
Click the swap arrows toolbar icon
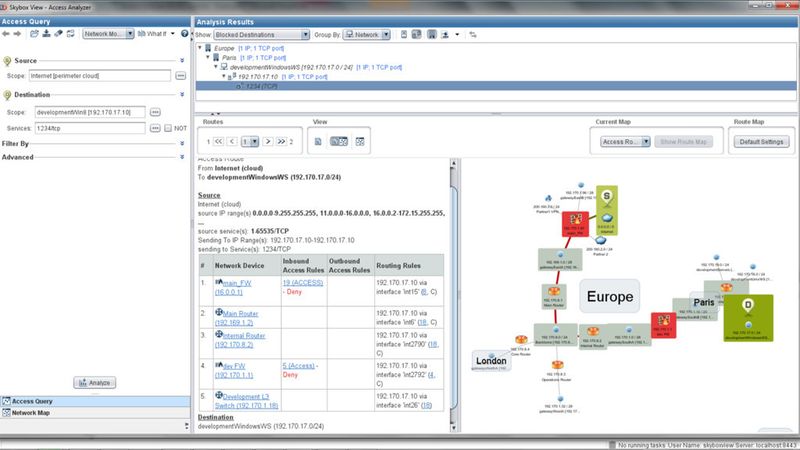(473, 35)
